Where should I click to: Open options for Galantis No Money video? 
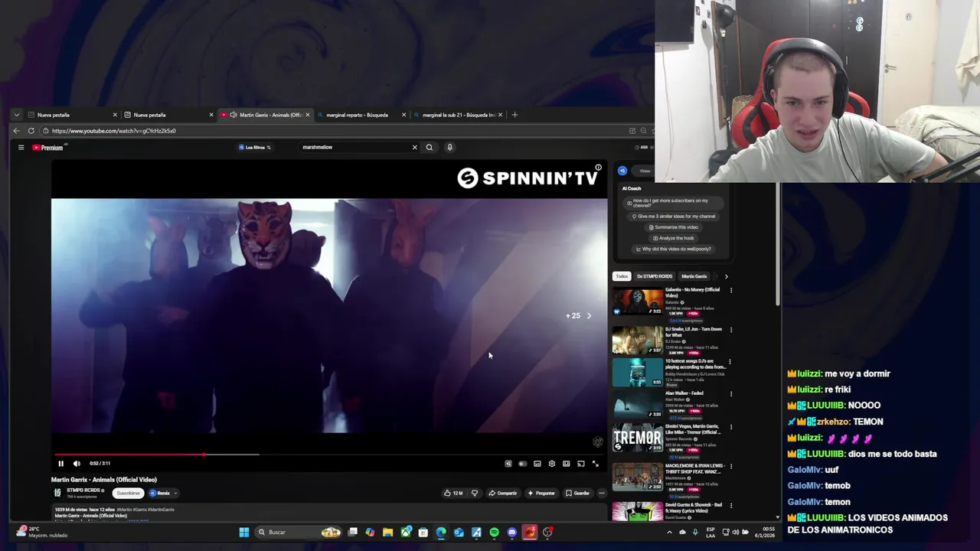[730, 291]
